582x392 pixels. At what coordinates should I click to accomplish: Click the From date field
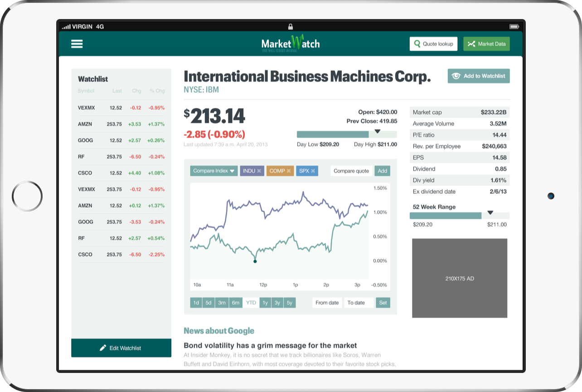[x=327, y=303]
